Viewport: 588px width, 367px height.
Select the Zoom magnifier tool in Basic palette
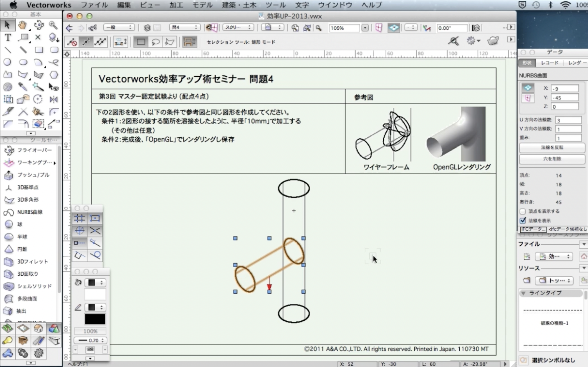pyautogui.click(x=53, y=25)
